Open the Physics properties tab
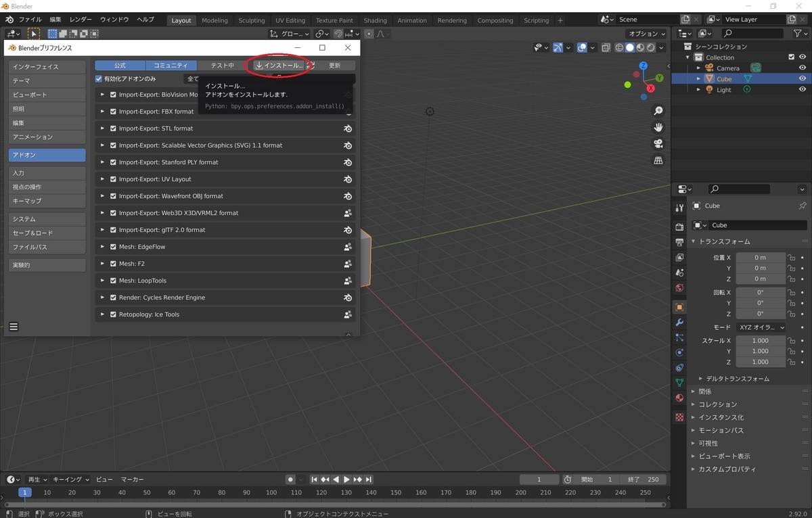812x518 pixels. (x=679, y=352)
